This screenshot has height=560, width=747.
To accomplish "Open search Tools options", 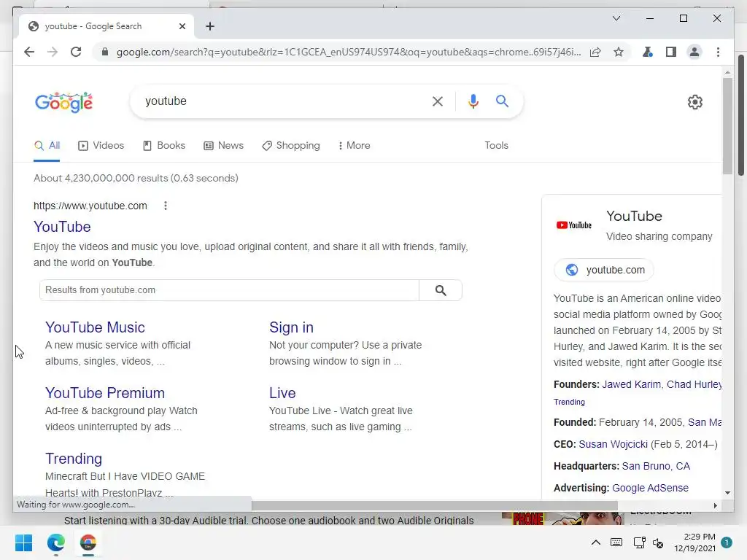I will coord(496,146).
